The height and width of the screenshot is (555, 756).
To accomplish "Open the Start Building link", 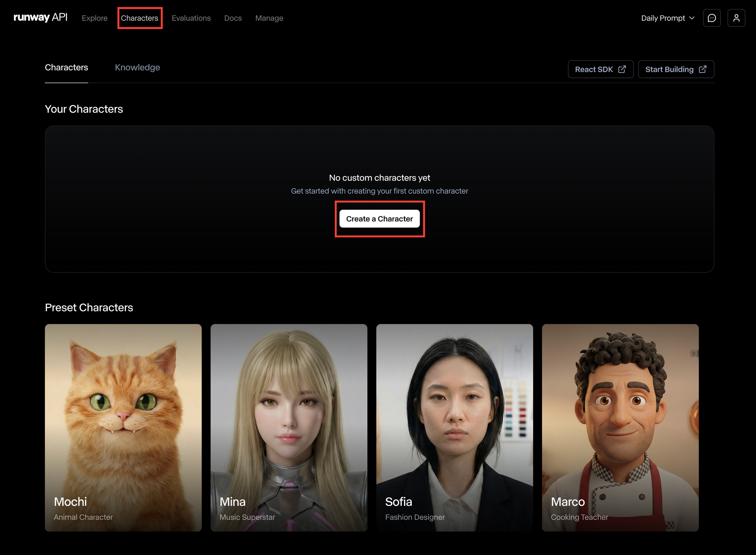I will tap(669, 70).
